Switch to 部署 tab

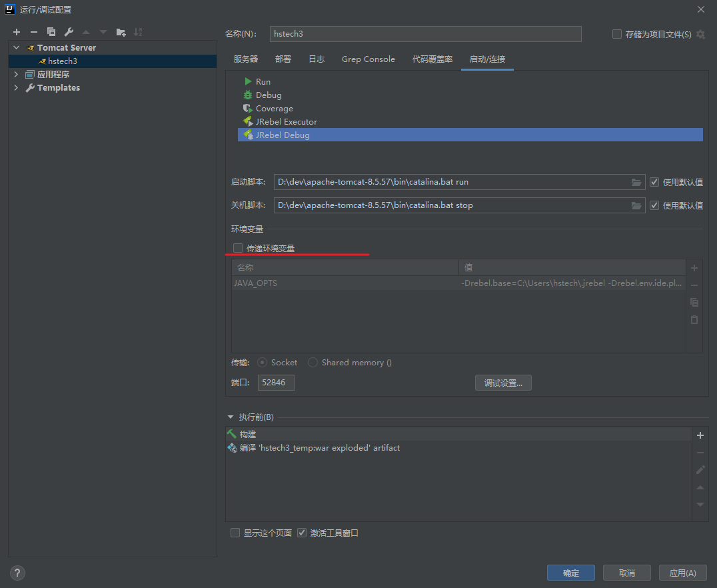point(283,59)
